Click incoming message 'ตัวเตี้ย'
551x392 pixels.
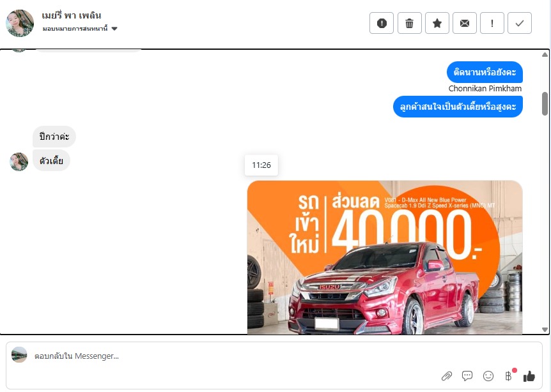(51, 161)
